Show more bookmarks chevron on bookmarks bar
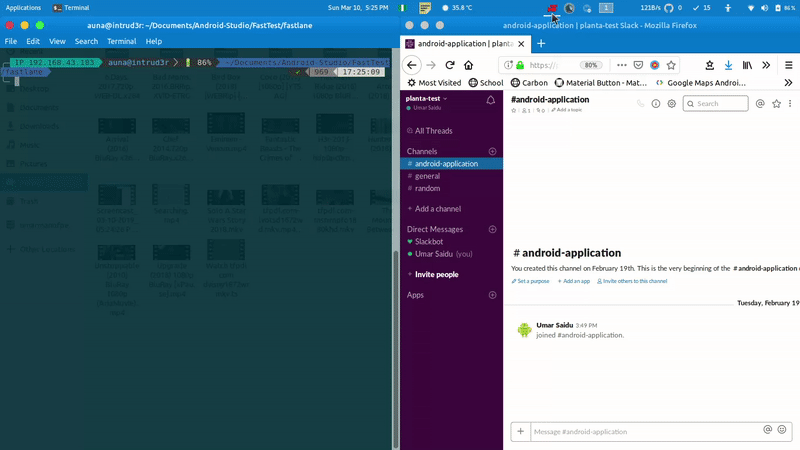800x450 pixels. pyautogui.click(x=788, y=83)
